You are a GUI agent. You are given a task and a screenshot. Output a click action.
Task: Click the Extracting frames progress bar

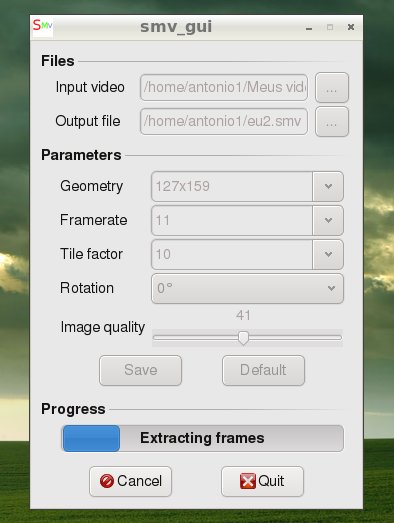coord(203,438)
